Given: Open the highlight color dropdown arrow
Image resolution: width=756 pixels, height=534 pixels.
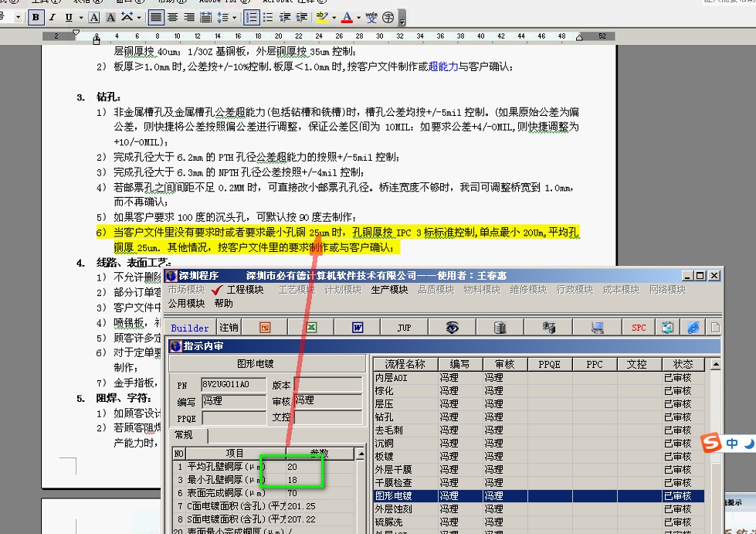Looking at the screenshot, I should (x=334, y=18).
